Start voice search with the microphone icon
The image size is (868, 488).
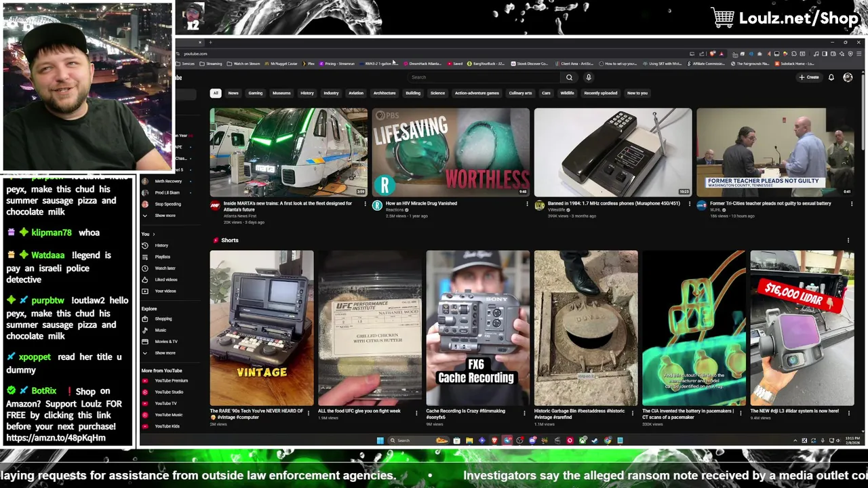[589, 77]
